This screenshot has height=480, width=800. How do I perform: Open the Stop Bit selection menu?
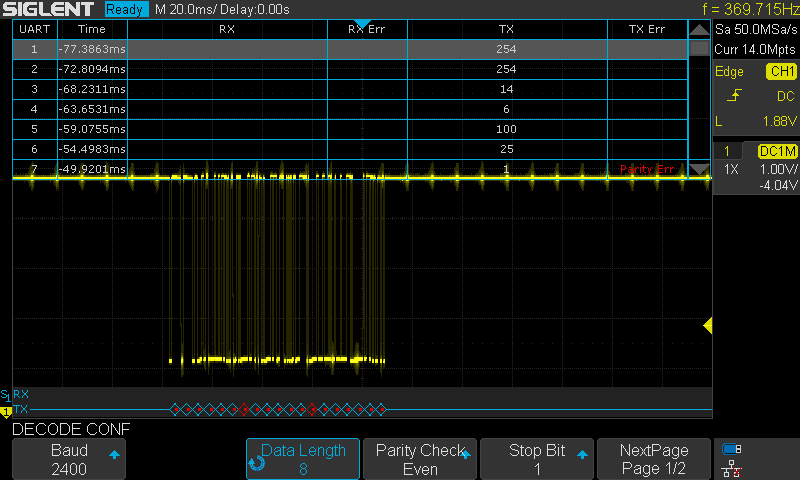click(x=537, y=459)
